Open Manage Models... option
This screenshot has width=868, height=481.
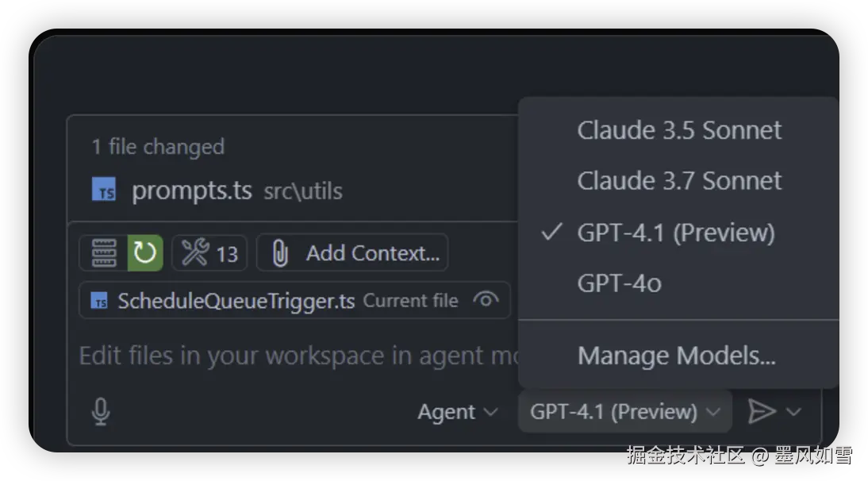(676, 356)
